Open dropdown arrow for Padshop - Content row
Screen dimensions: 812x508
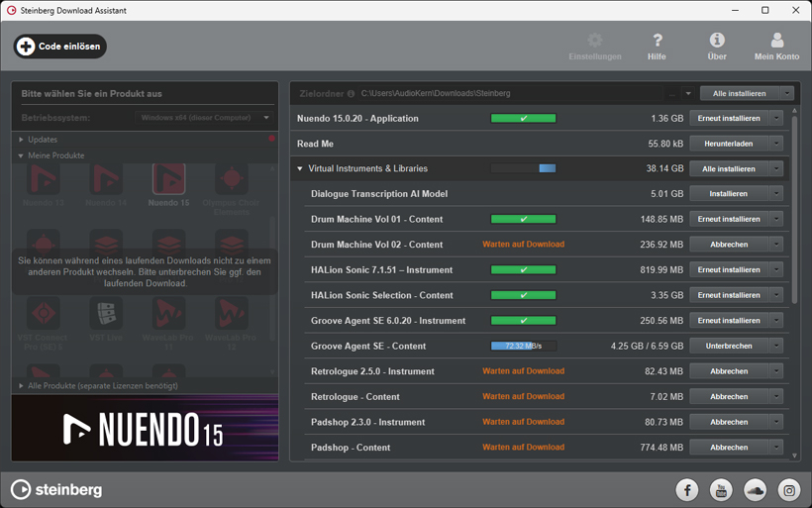tap(776, 448)
